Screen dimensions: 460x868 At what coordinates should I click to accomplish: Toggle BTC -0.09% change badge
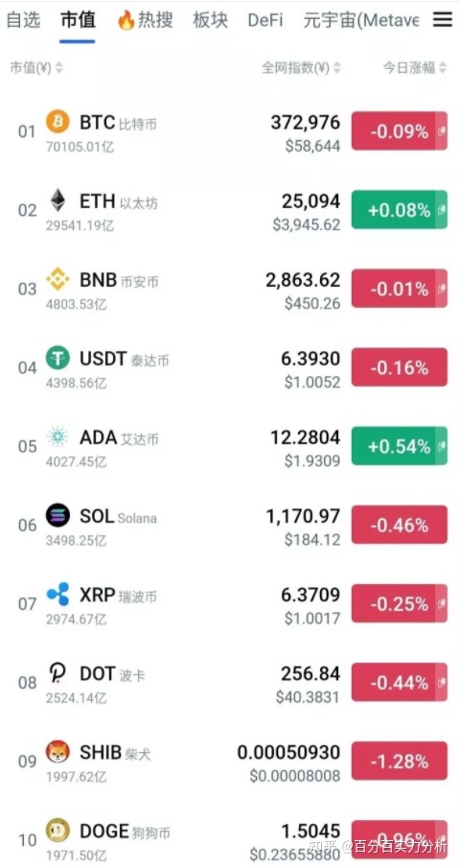tap(400, 130)
